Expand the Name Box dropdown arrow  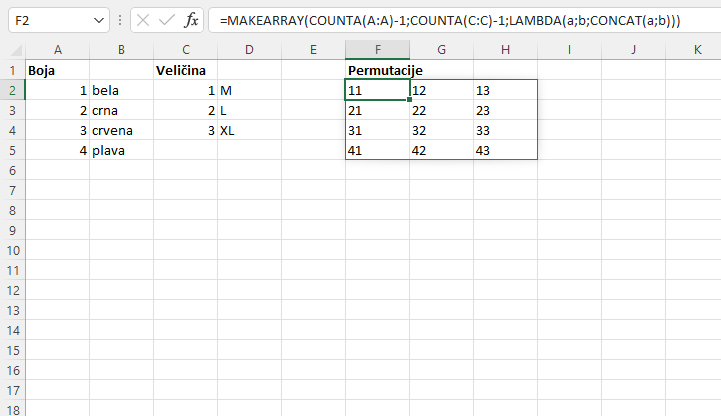pos(99,20)
